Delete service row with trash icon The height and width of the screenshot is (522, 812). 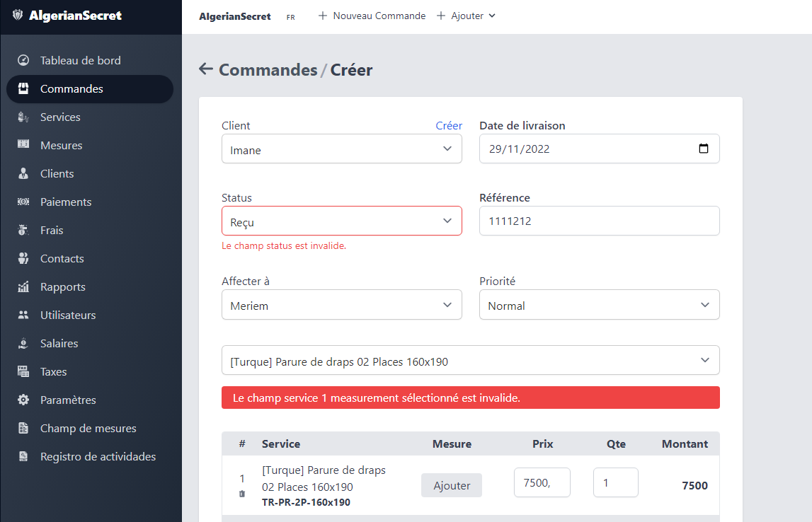coord(242,494)
